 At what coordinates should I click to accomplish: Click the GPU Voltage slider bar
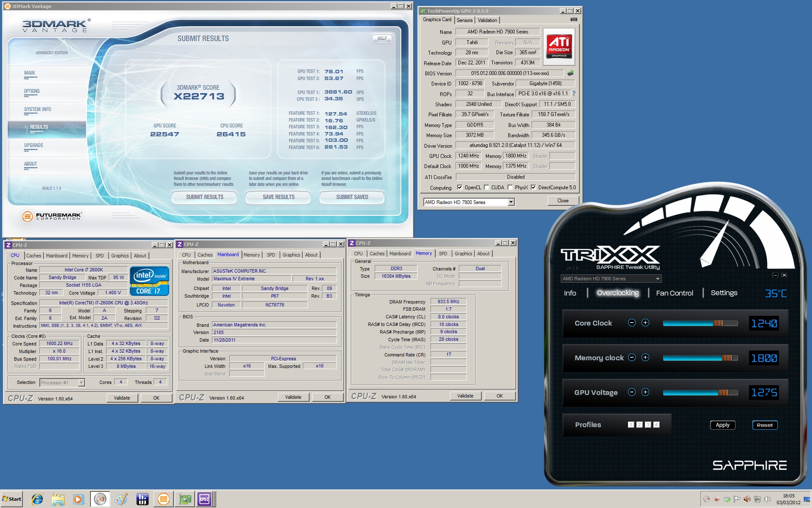tap(700, 392)
